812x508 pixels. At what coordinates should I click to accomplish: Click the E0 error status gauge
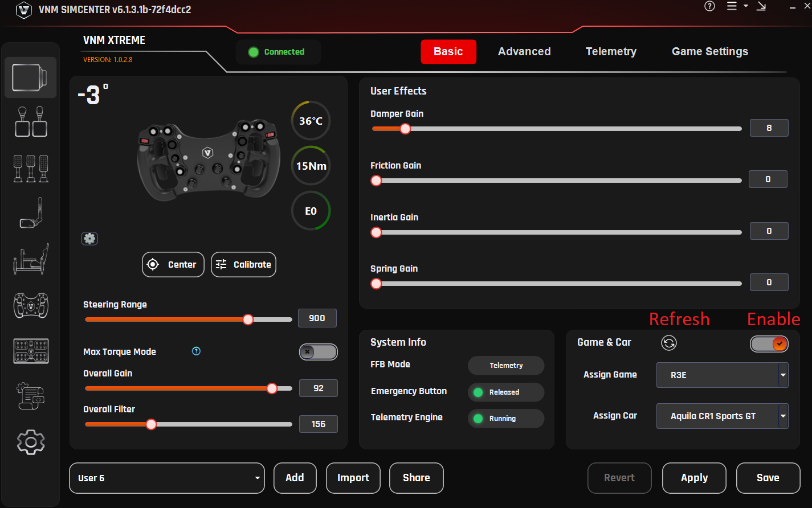click(311, 211)
